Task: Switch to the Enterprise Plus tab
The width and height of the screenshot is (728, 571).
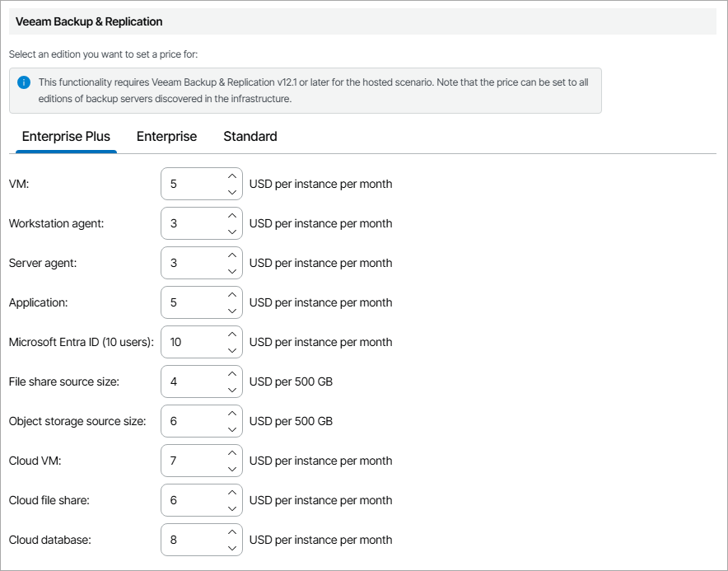Action: (x=66, y=137)
